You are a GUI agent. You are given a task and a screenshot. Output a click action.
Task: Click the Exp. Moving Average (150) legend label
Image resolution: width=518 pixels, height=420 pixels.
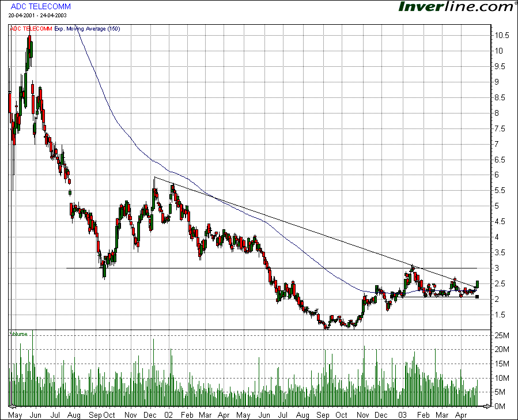87,29
